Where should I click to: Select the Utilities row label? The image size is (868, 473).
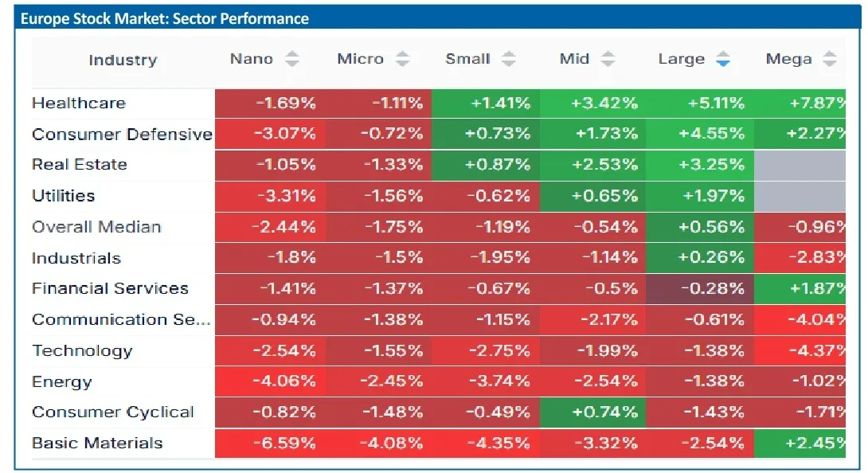tap(64, 196)
